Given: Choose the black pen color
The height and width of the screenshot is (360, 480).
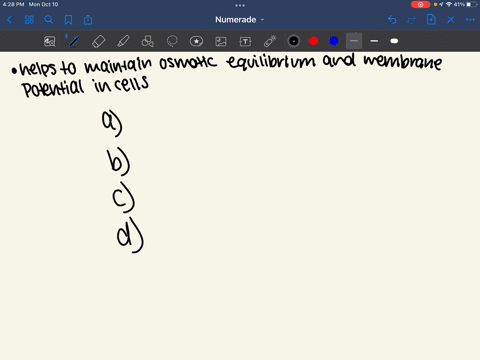Looking at the screenshot, I should click(x=294, y=41).
